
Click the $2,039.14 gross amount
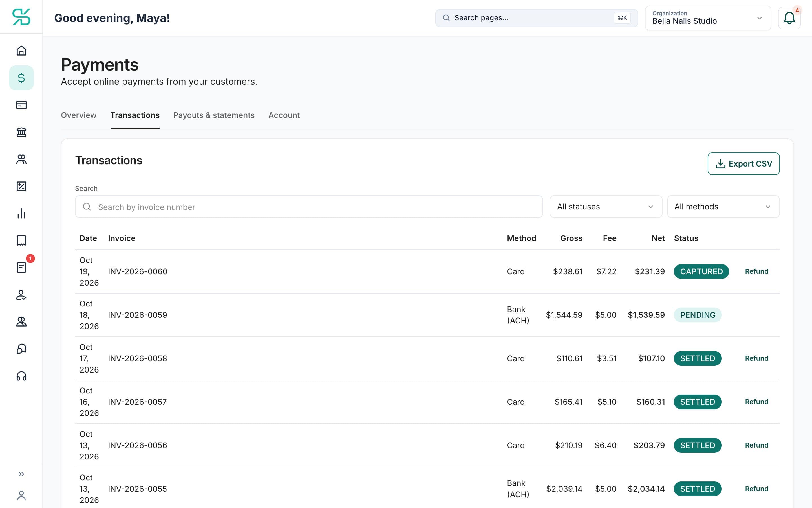tap(564, 489)
